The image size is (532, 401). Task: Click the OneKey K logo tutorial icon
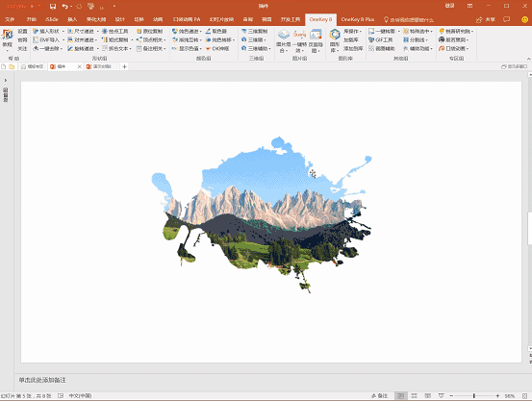(8, 35)
